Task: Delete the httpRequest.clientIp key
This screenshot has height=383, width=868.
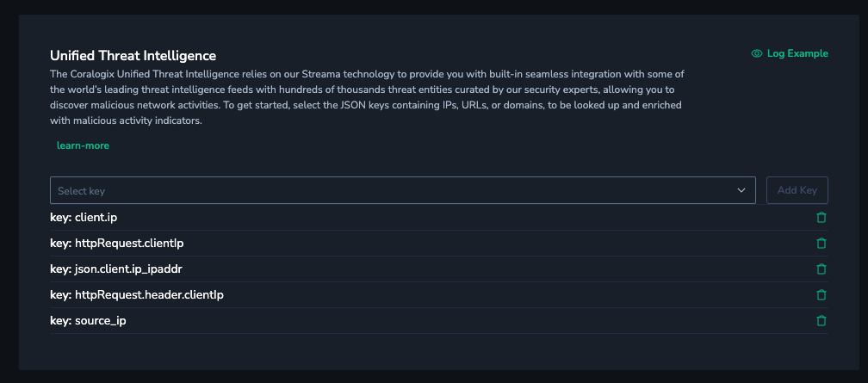Action: pos(821,244)
